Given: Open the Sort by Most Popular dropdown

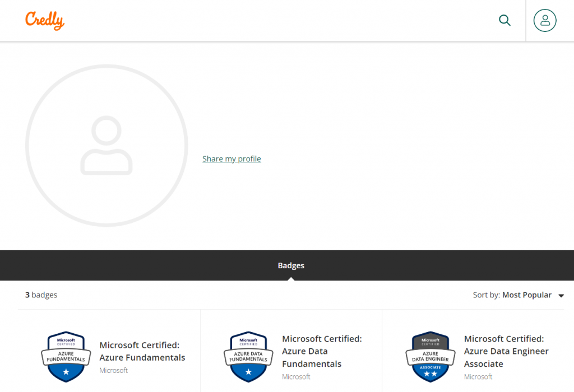Looking at the screenshot, I should pyautogui.click(x=519, y=295).
